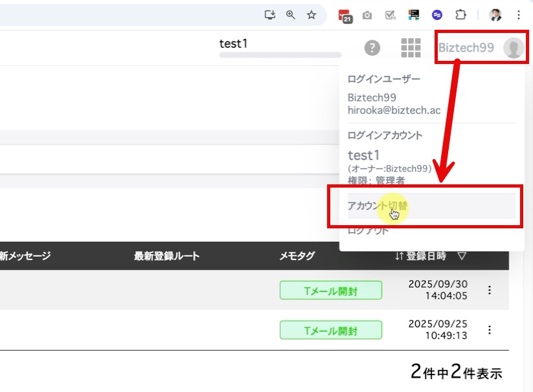533x392 pixels.
Task: Click the Chrome profile avatar photo
Action: click(x=495, y=15)
